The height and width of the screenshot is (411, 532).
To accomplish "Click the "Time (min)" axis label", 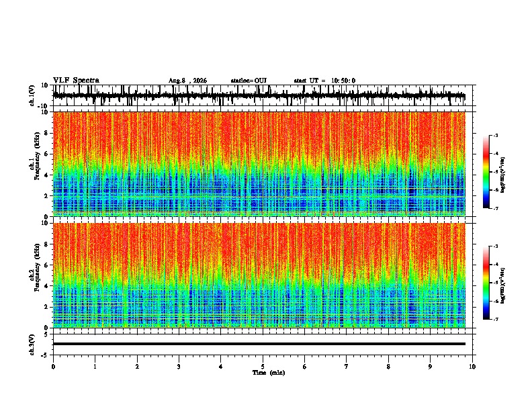I will click(x=269, y=373).
